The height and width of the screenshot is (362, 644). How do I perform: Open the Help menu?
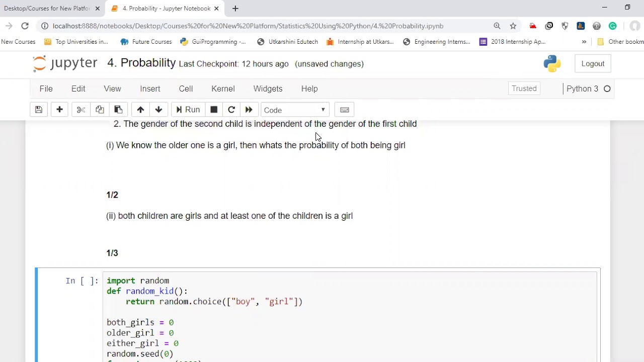tap(309, 88)
